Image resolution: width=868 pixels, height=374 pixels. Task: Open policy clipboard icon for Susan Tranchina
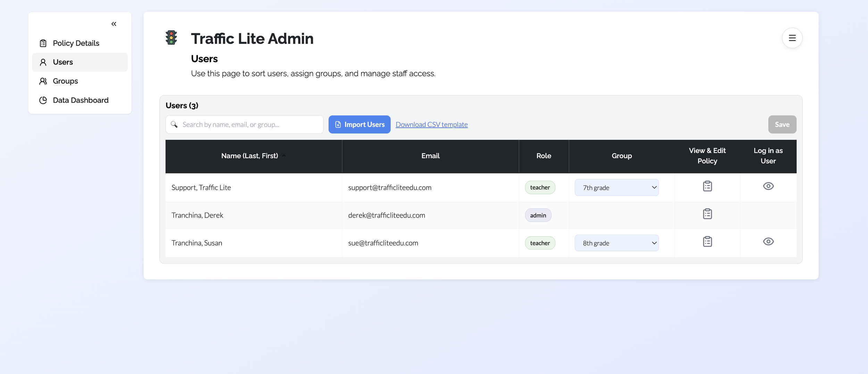coord(707,242)
